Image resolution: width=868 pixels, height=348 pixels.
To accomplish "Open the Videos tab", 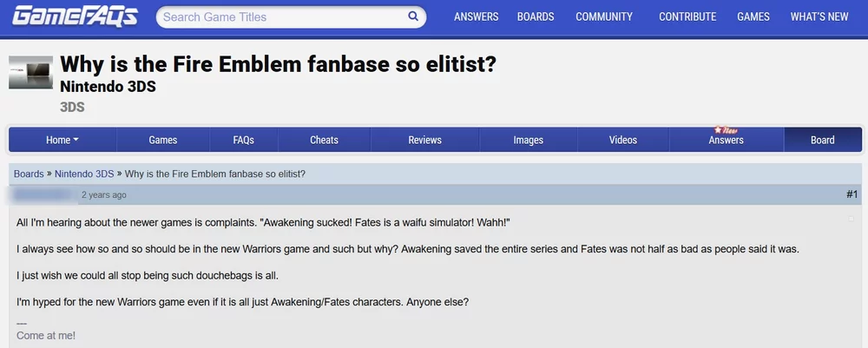I will pyautogui.click(x=623, y=140).
